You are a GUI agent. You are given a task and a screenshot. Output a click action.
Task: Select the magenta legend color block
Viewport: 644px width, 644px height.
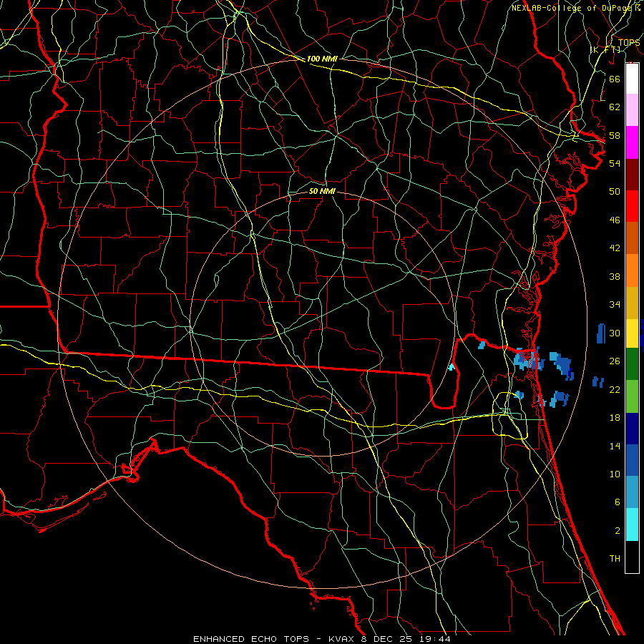tap(632, 142)
